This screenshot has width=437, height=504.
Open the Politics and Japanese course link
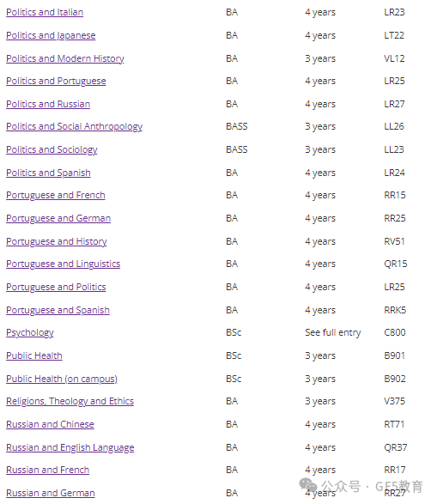click(51, 35)
